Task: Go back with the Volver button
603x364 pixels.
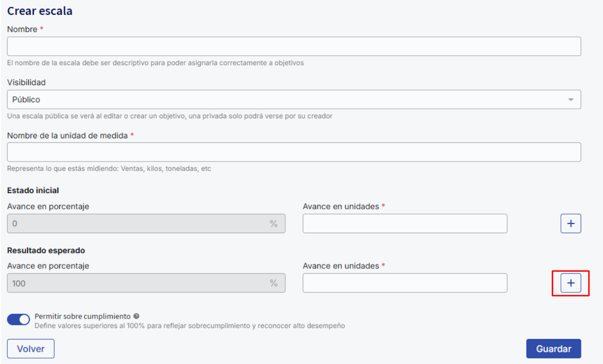Action: tap(31, 349)
